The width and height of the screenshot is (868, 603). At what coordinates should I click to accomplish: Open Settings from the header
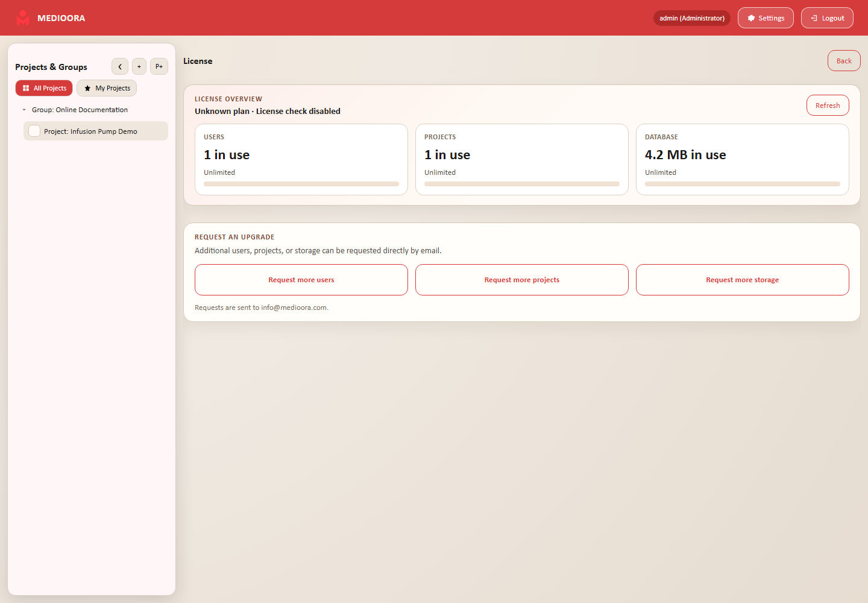[x=766, y=18]
